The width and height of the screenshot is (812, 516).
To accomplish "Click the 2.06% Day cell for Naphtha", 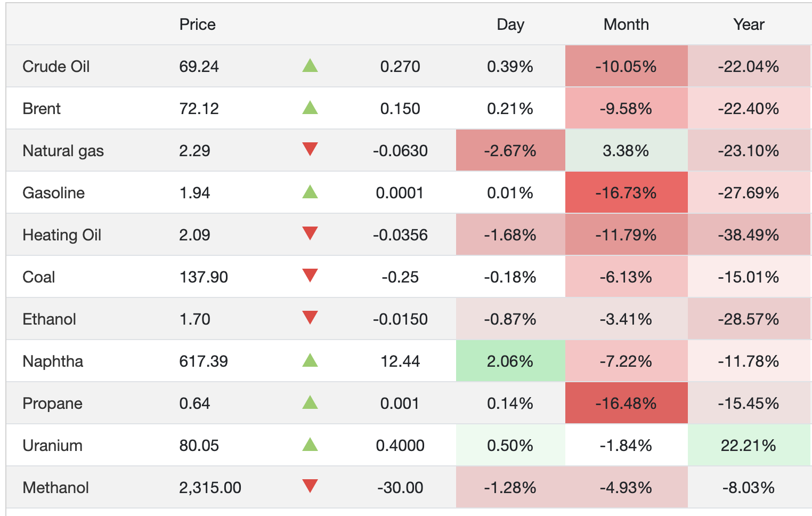I will click(x=510, y=361).
